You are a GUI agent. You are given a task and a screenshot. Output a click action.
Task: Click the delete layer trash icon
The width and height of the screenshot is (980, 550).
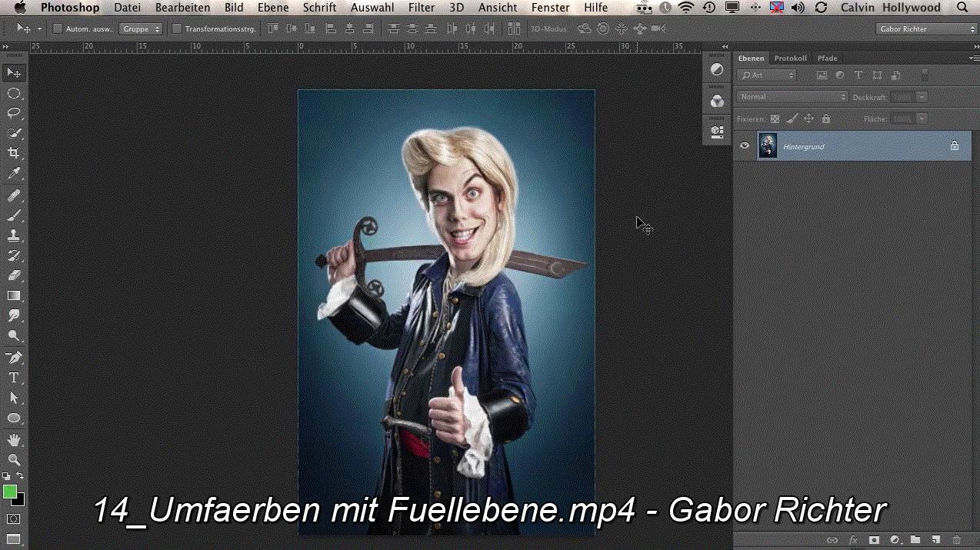(x=957, y=540)
